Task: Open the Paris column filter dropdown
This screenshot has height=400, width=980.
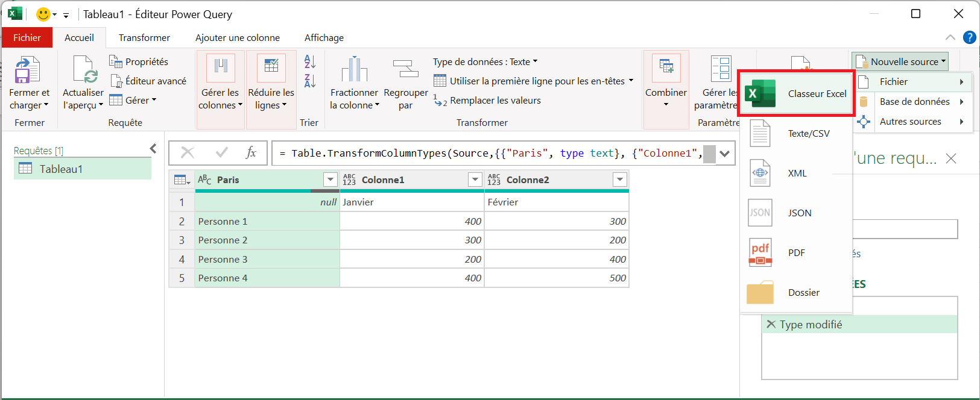Action: pyautogui.click(x=330, y=180)
